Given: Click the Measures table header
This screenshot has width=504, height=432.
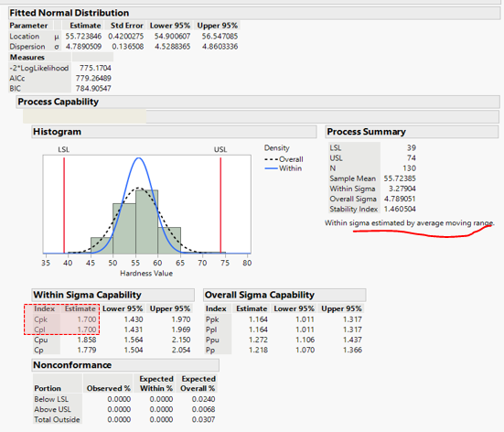Looking at the screenshot, I should (x=27, y=57).
